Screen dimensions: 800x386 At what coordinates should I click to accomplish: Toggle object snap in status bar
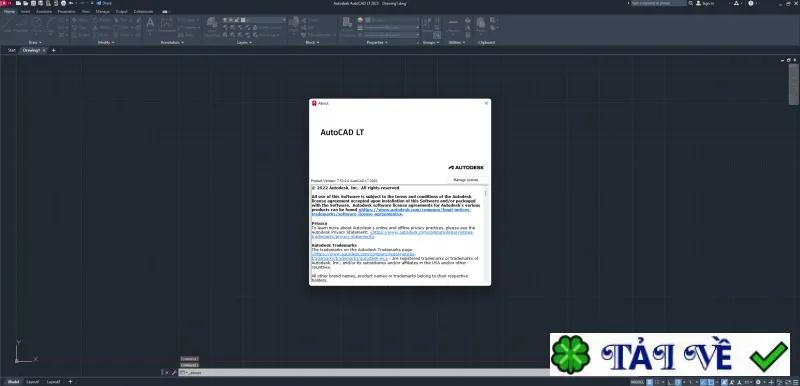coord(711,382)
